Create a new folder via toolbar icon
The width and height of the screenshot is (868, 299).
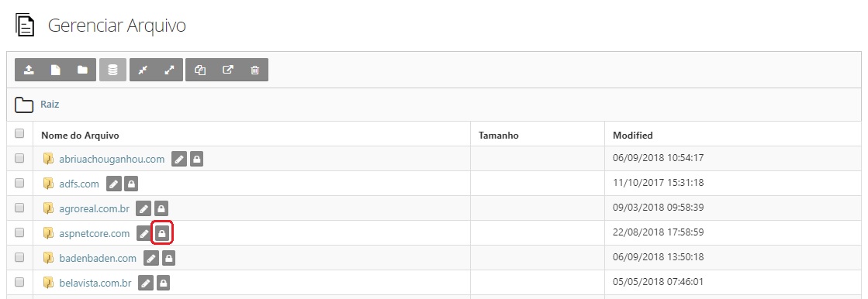pos(82,70)
